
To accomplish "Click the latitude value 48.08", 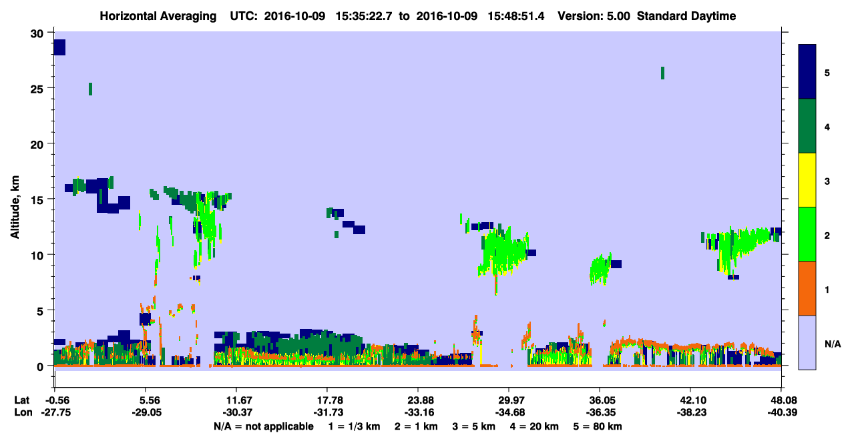I will tap(781, 400).
